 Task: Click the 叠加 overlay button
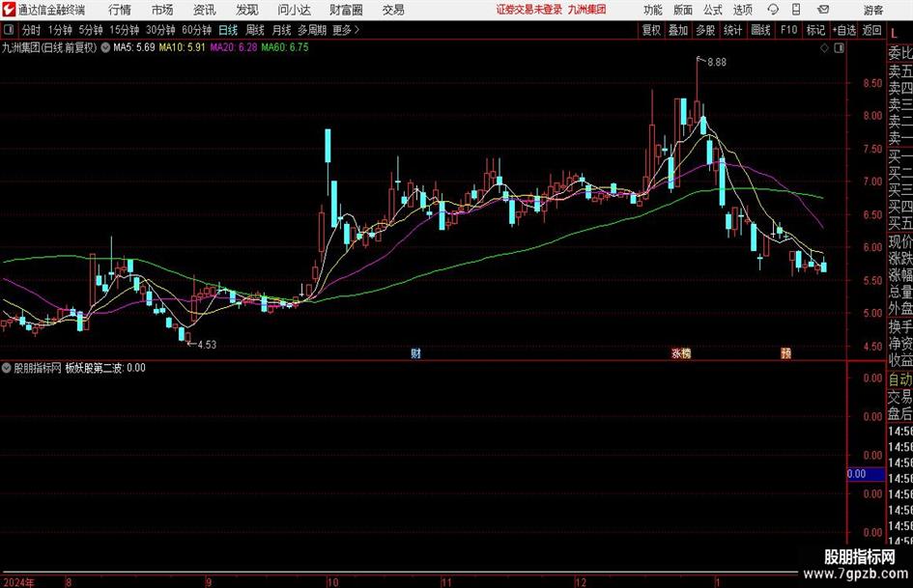[678, 30]
